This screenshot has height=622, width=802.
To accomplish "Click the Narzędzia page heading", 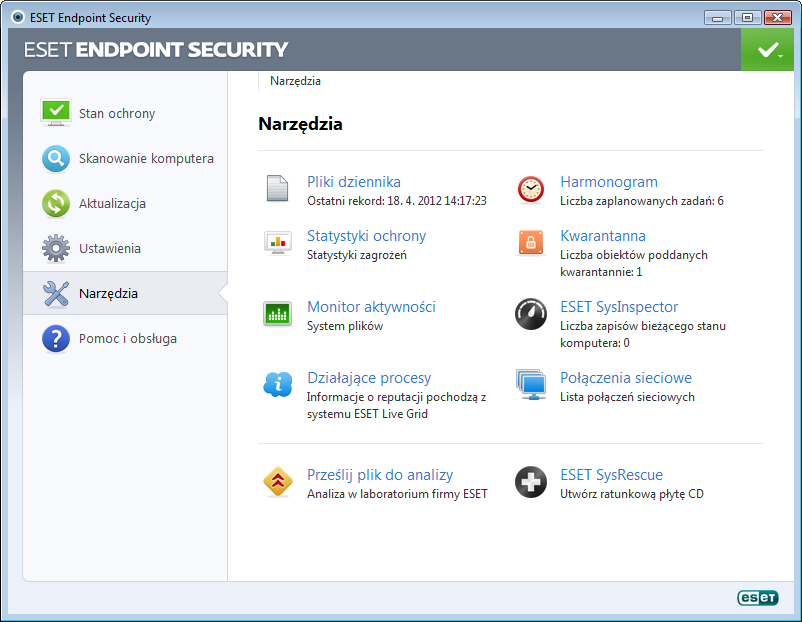I will coord(300,124).
